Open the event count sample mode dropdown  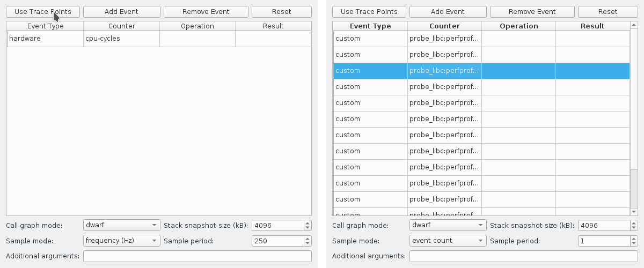[x=448, y=241]
